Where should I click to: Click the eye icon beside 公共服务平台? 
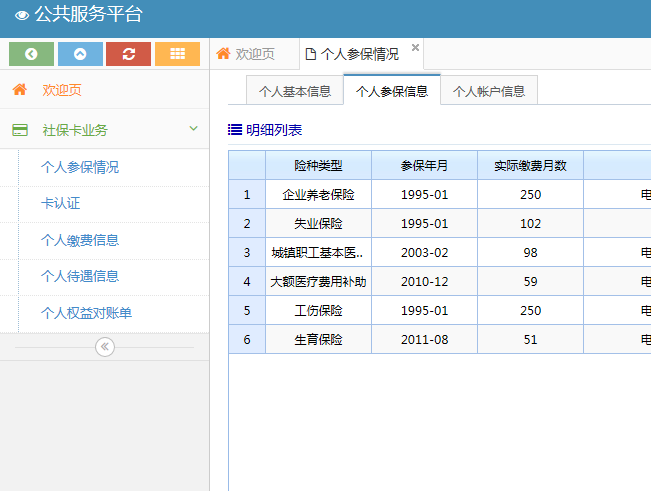click(21, 15)
